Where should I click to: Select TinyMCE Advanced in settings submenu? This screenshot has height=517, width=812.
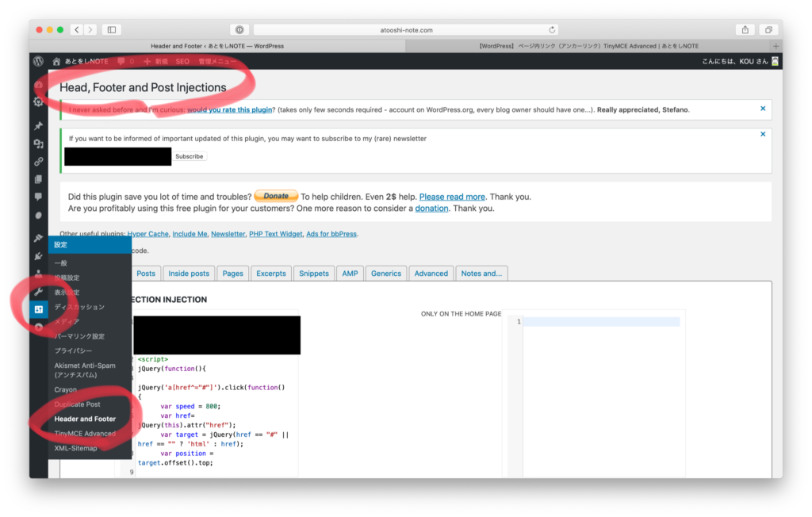tap(85, 434)
